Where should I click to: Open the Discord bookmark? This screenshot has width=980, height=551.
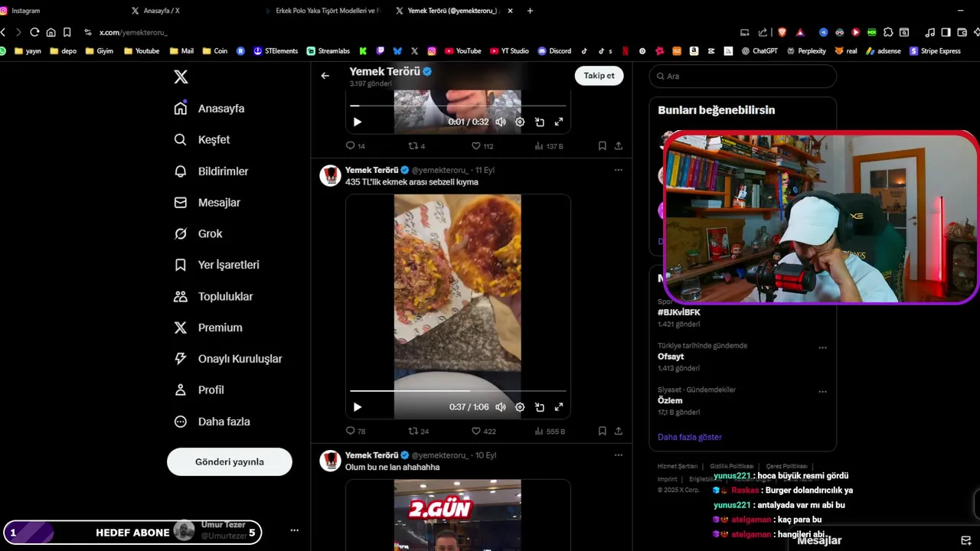pos(554,51)
